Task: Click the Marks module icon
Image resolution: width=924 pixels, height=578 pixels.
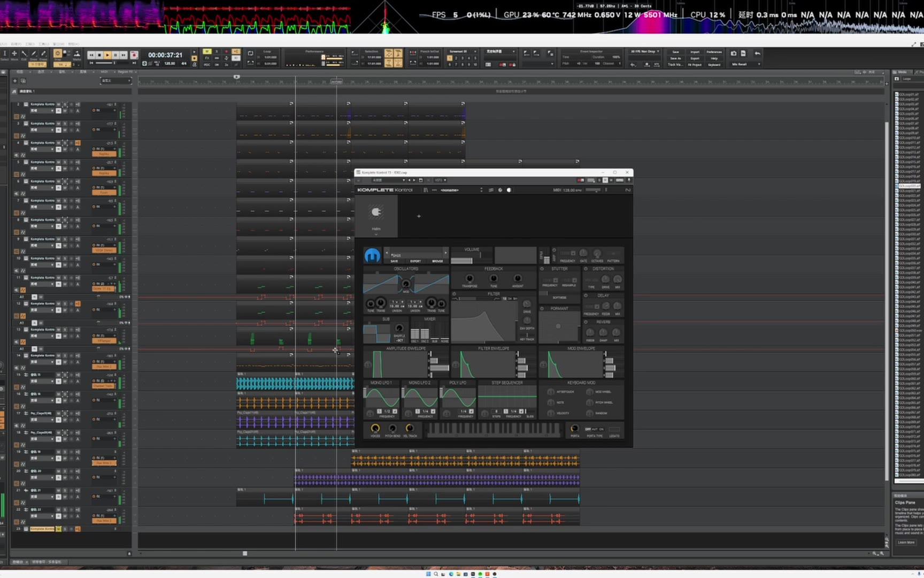Action: click(x=76, y=53)
